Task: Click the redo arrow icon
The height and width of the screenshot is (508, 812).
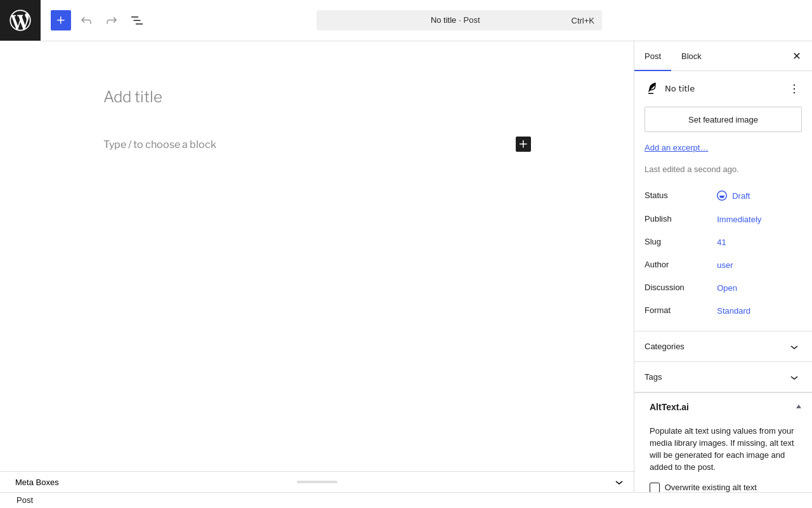Action: point(112,20)
